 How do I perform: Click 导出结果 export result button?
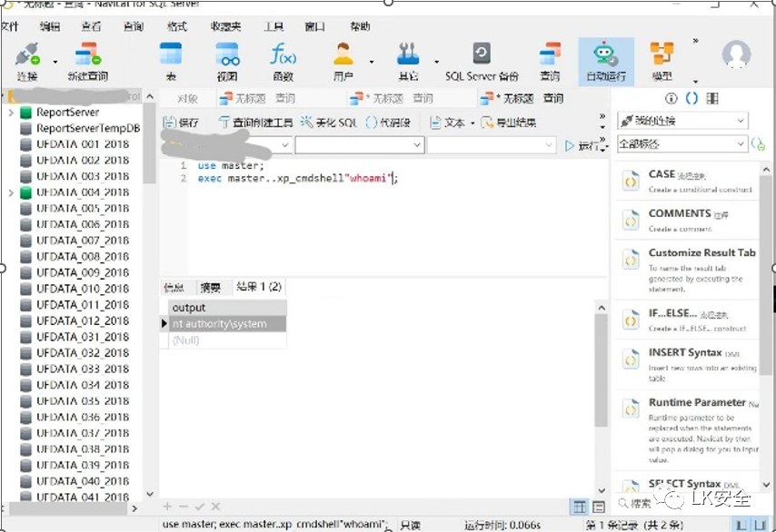click(509, 123)
